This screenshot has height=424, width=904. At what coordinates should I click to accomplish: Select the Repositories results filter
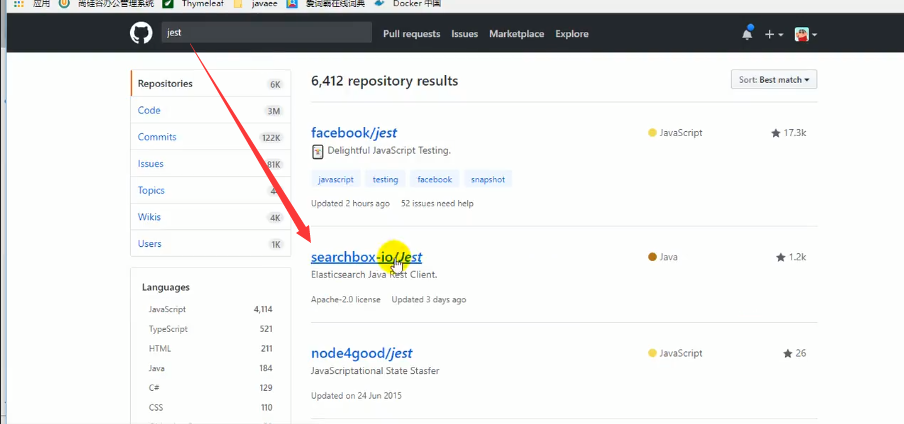point(210,84)
